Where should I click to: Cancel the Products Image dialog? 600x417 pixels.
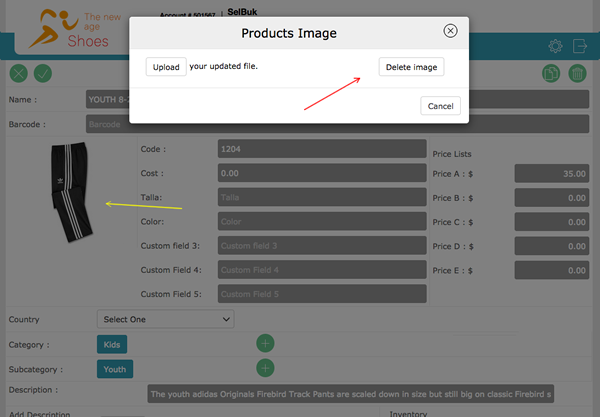(440, 106)
